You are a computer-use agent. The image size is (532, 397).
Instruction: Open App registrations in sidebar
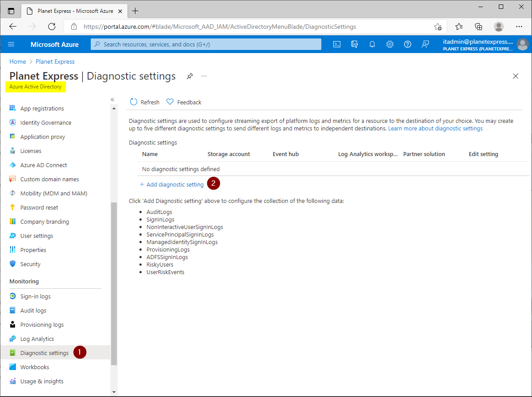pos(42,108)
